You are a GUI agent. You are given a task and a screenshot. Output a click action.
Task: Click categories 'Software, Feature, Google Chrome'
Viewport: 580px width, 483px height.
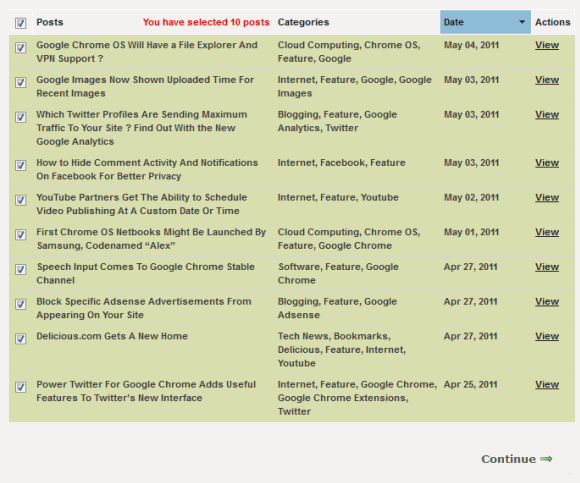[338, 274]
